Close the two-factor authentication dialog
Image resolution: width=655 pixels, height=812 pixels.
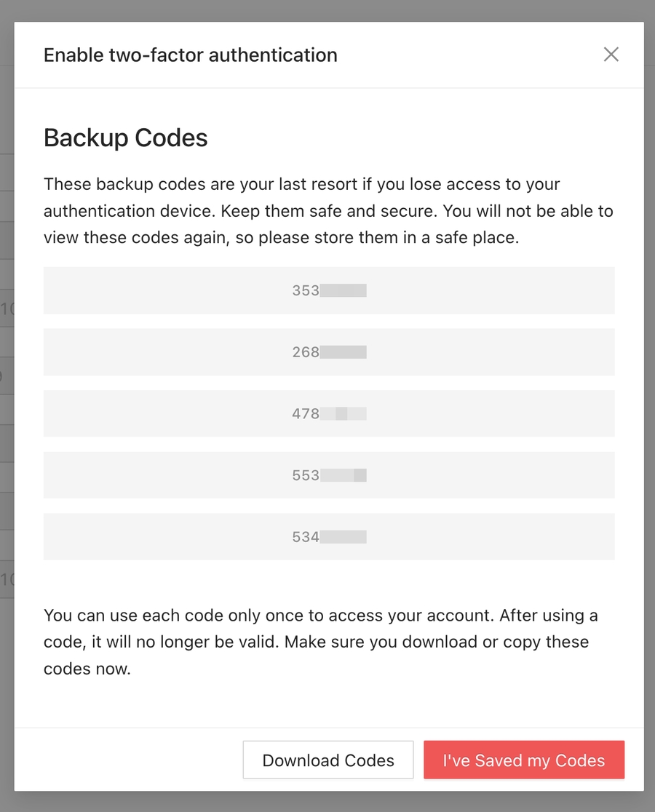pos(611,55)
